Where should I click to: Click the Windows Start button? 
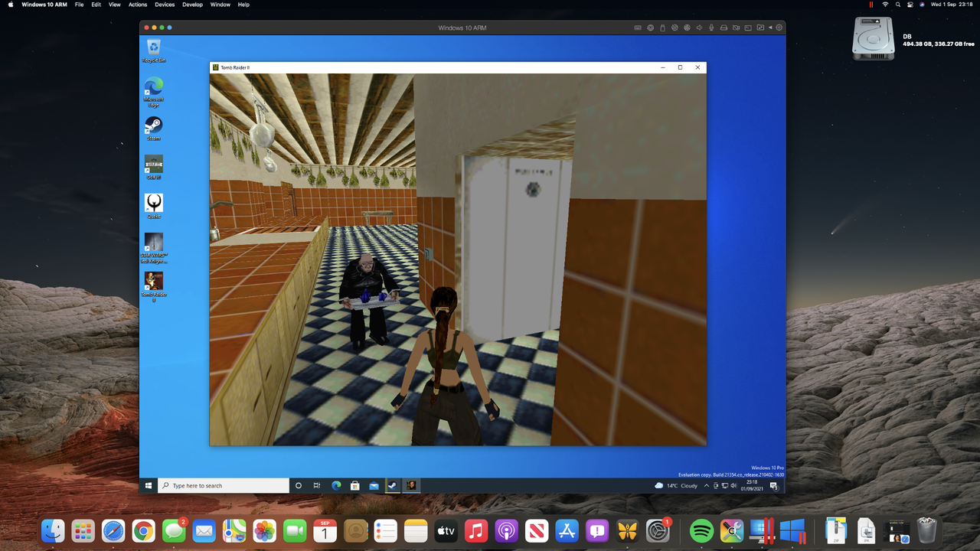click(149, 486)
